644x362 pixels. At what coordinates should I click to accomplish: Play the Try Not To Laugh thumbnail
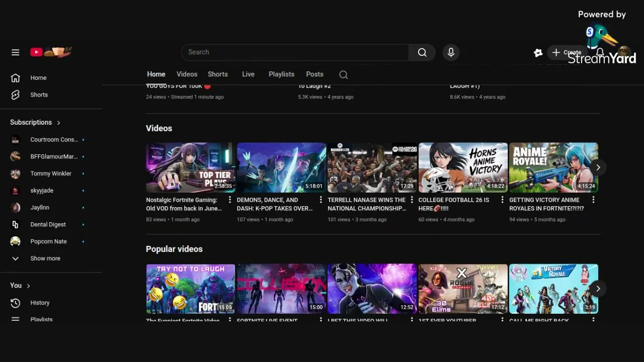tap(190, 289)
